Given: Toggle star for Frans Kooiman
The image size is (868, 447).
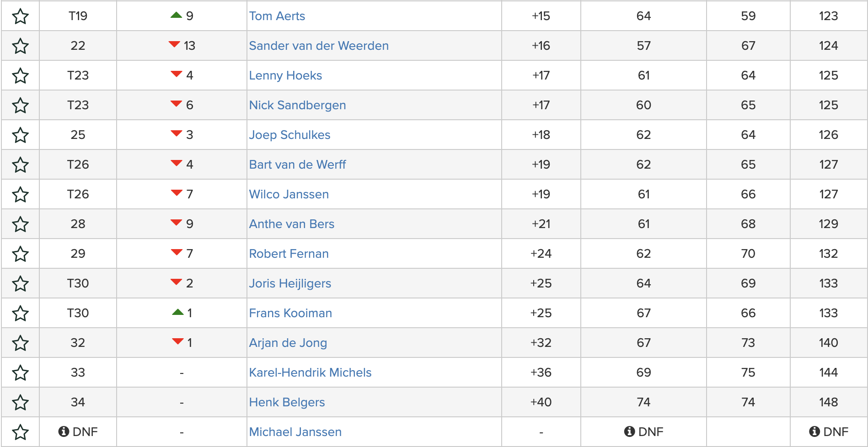Looking at the screenshot, I should click(20, 314).
